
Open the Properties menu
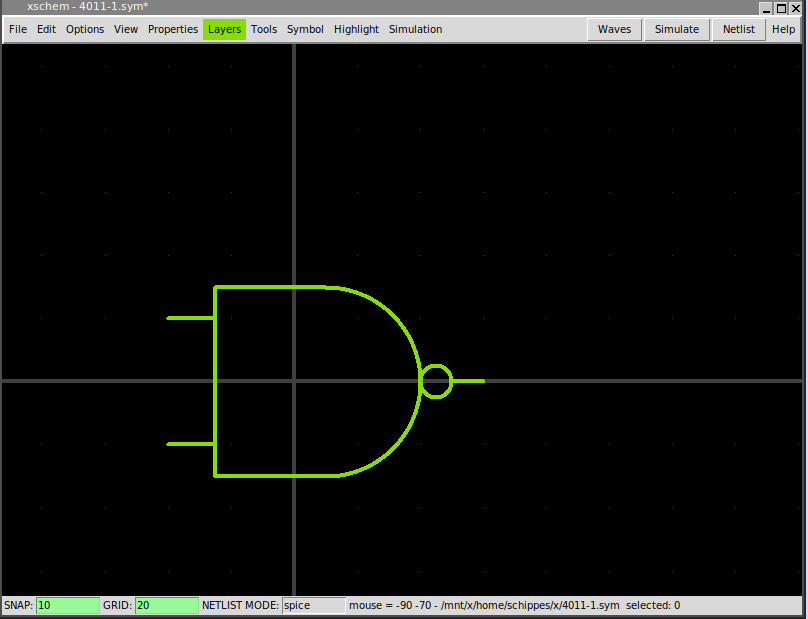[173, 29]
